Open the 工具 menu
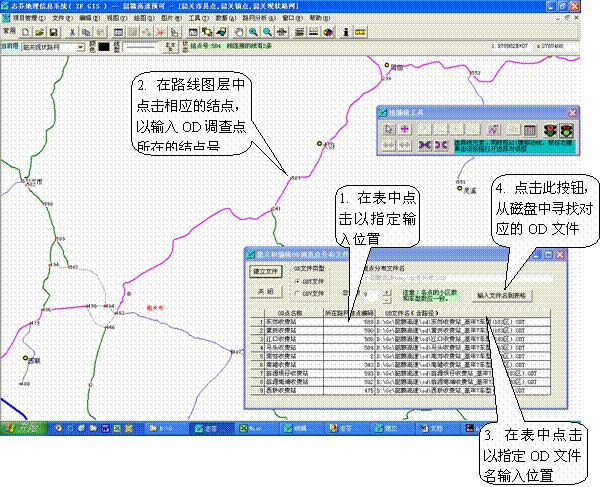Viewport: 603px width, 487px height. pos(199,18)
